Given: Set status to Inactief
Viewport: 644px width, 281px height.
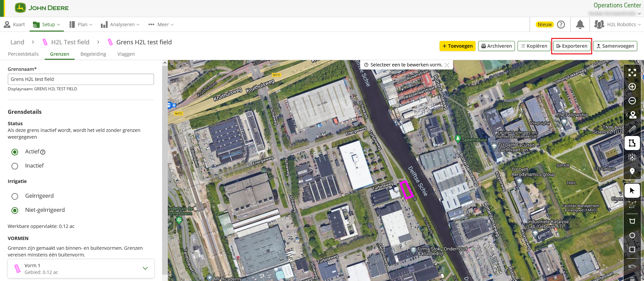Looking at the screenshot, I should coord(15,166).
